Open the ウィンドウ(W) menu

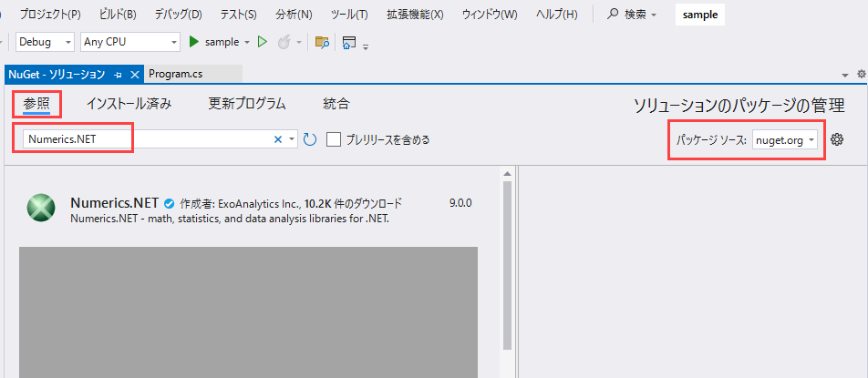click(490, 15)
